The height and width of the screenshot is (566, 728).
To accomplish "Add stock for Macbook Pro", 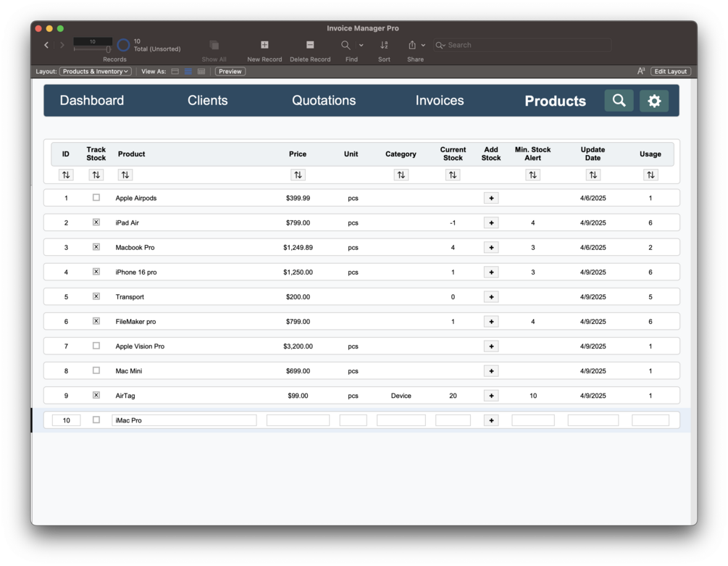I will point(491,247).
